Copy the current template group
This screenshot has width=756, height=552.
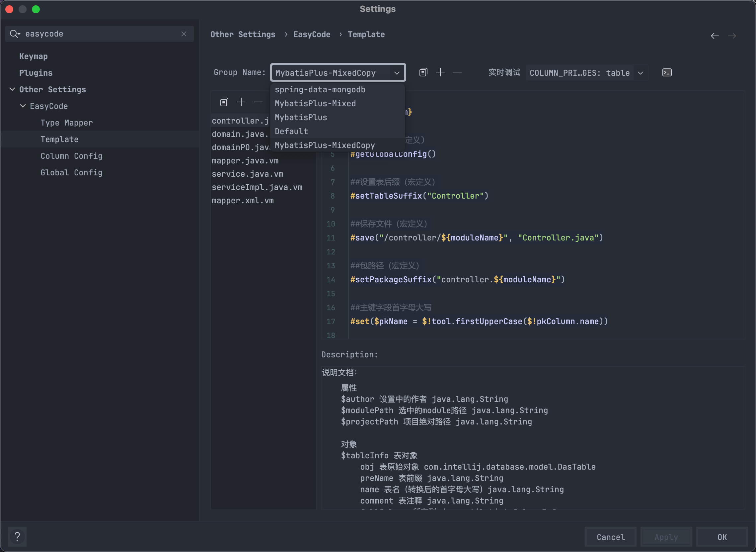click(423, 72)
